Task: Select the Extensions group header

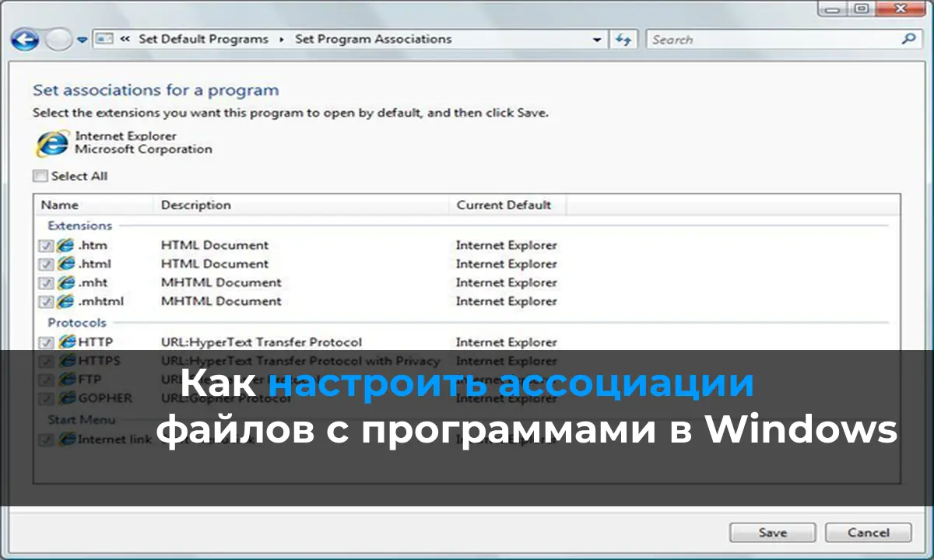Action: coord(79,226)
